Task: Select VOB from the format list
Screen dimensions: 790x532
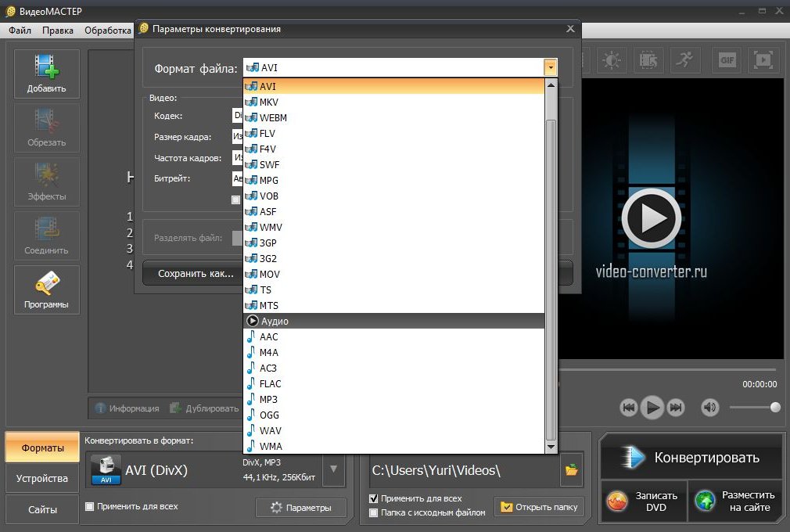Action: coord(393,196)
